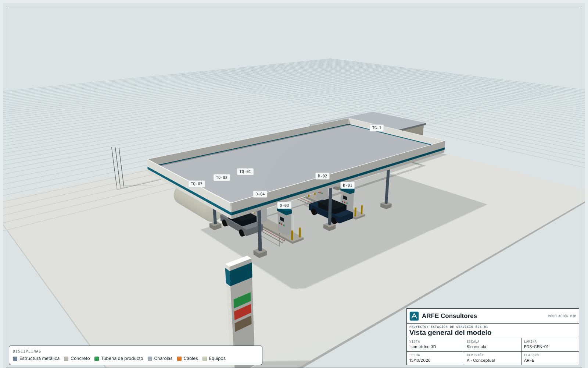Click the brown panel on price sign
The image size is (588, 368).
tap(243, 324)
